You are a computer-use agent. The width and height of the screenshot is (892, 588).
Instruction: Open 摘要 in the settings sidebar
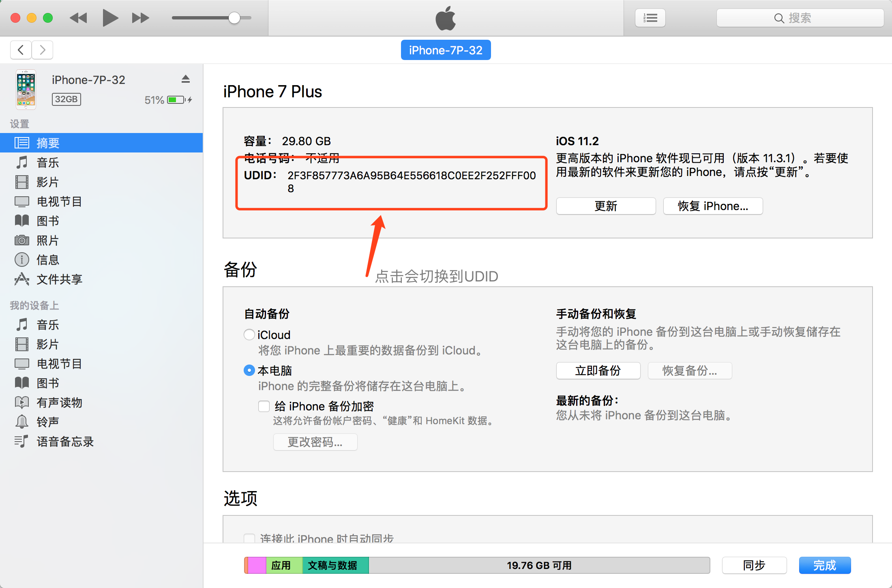coord(101,143)
